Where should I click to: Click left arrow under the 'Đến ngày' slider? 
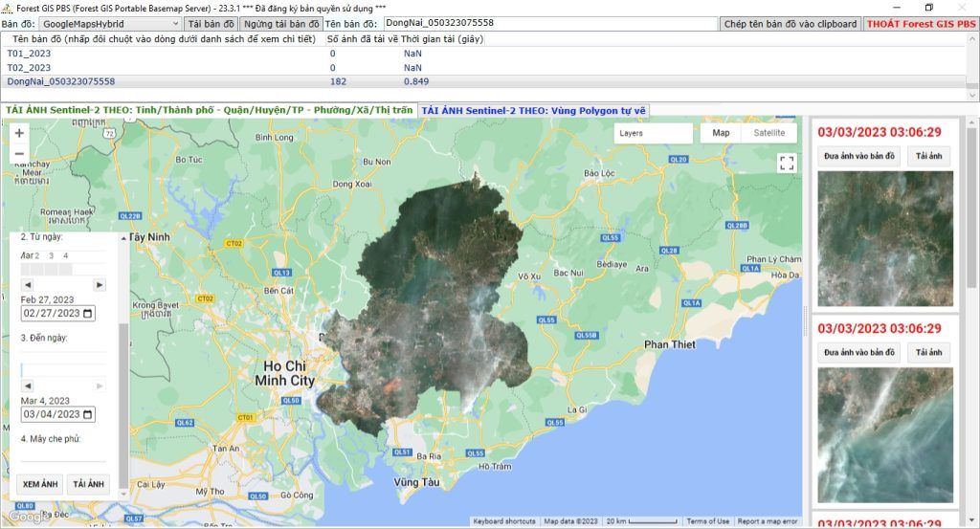point(28,386)
